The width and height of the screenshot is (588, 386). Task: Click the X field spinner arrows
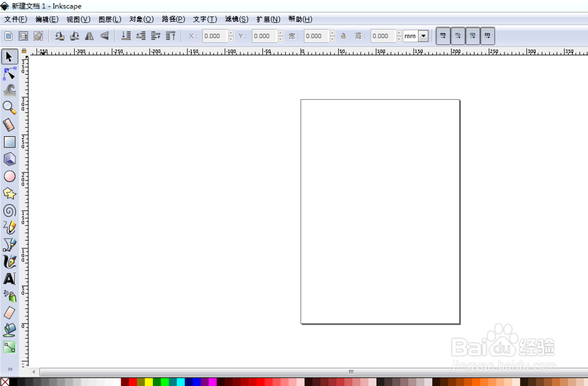(230, 36)
